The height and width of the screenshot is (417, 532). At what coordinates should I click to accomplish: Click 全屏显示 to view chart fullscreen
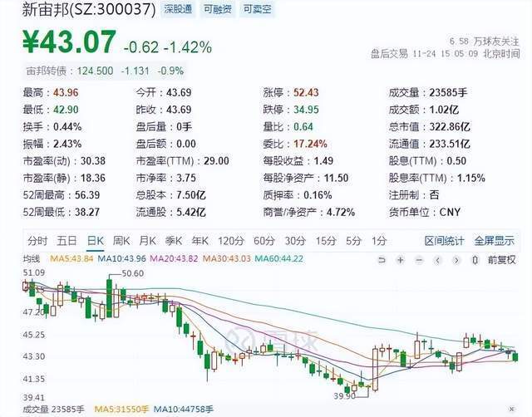(x=495, y=241)
